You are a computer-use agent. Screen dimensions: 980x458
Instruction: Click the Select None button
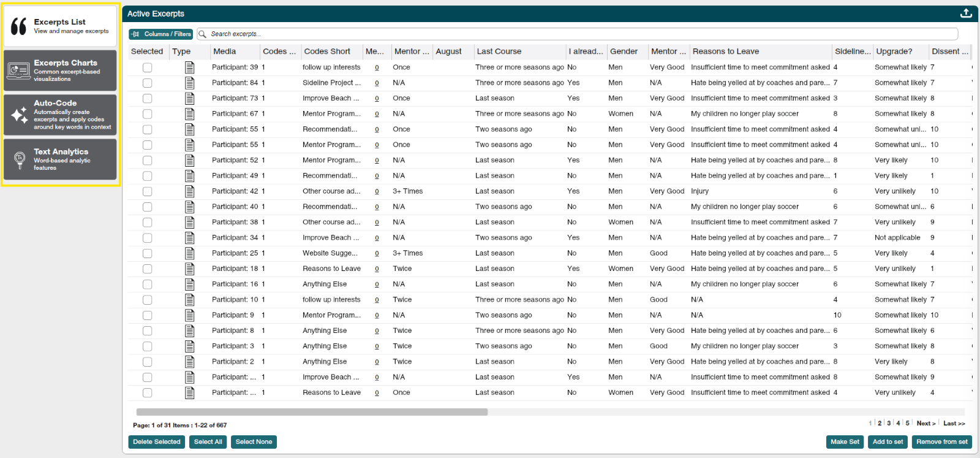pos(254,442)
